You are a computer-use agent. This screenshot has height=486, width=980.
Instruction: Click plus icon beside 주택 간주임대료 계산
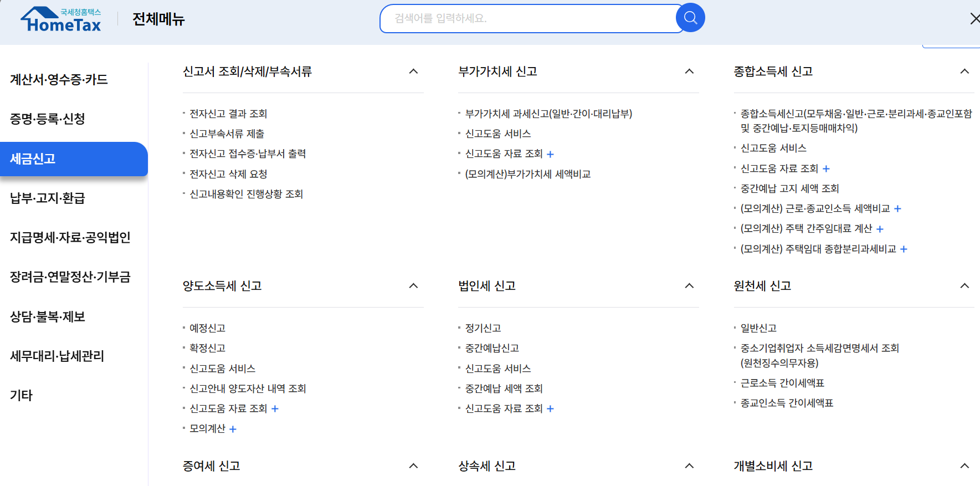pos(880,229)
